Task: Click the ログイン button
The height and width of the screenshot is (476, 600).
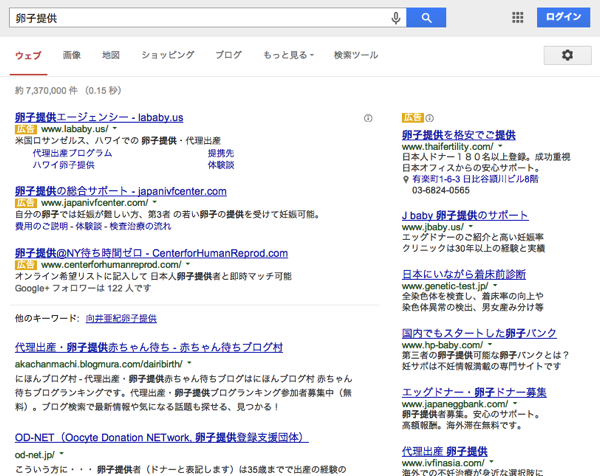Action: point(563,17)
